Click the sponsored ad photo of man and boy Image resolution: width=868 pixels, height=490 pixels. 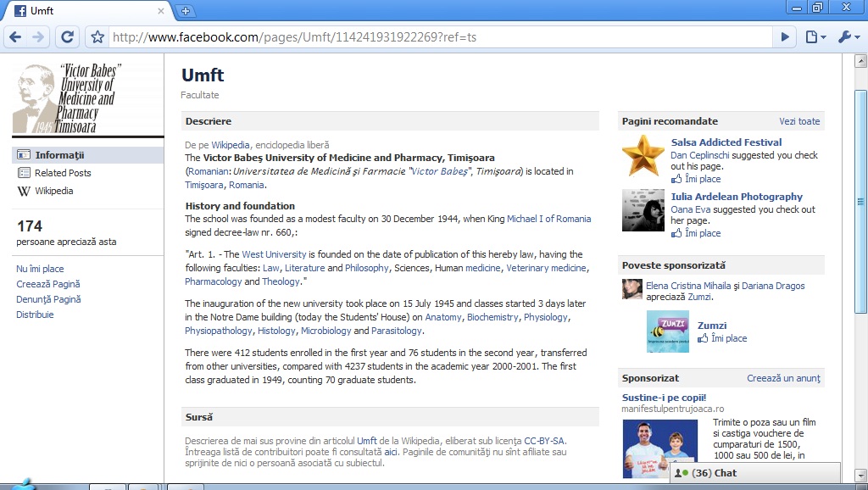click(x=659, y=448)
